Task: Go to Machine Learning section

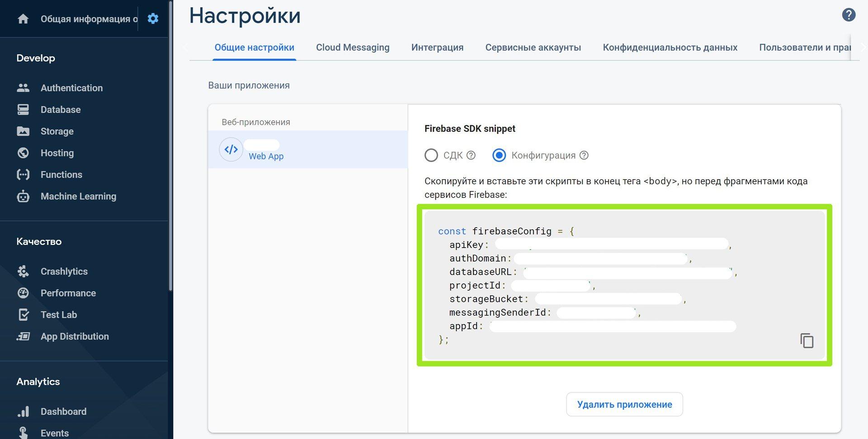Action: [78, 196]
